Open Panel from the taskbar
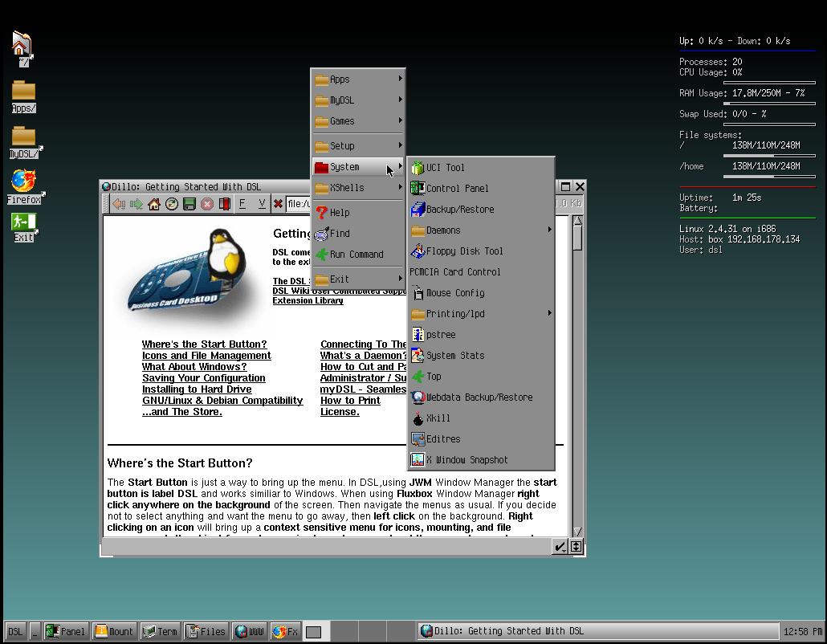The width and height of the screenshot is (827, 644). click(66, 631)
